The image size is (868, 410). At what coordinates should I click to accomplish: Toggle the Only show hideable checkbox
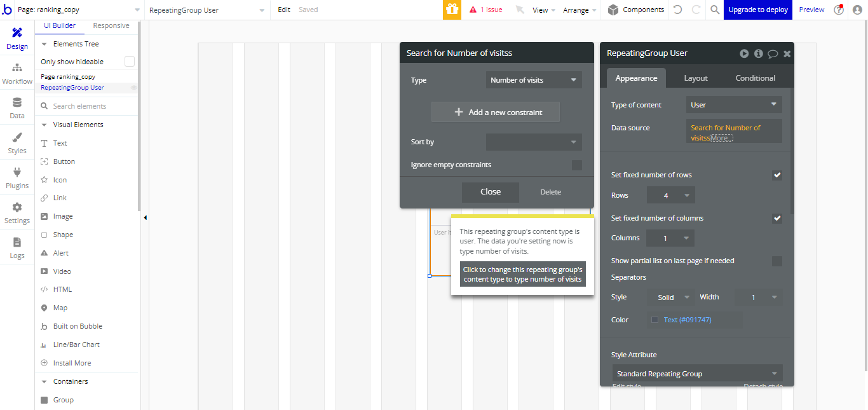coord(130,62)
